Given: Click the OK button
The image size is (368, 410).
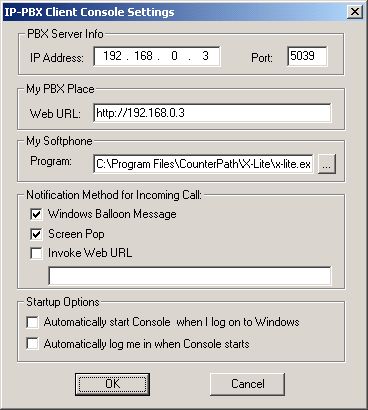Looking at the screenshot, I should coord(112,384).
